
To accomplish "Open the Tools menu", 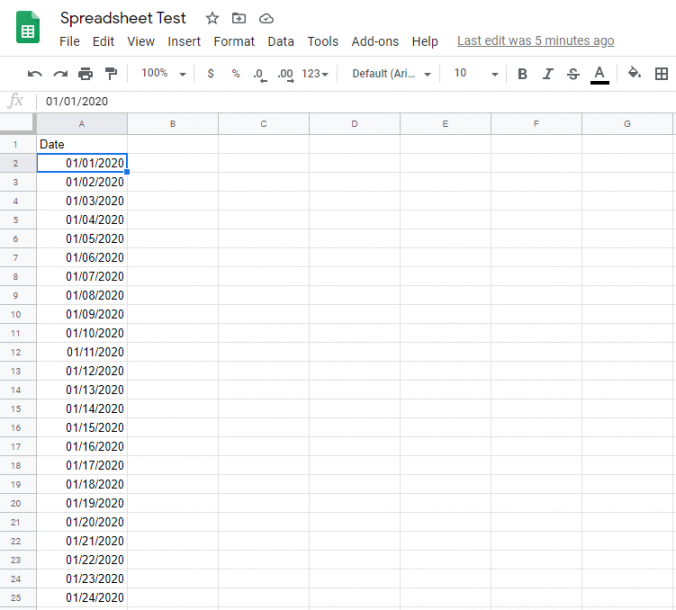I will click(x=323, y=41).
